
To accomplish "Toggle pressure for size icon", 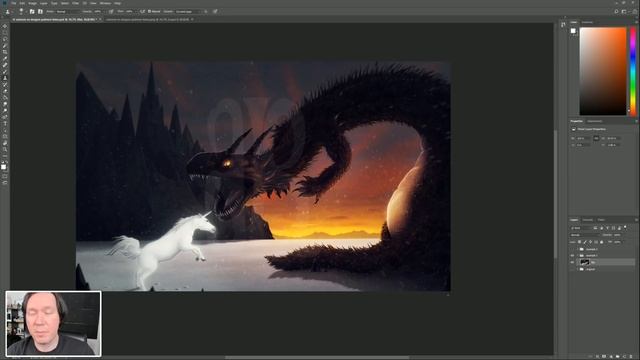I will coord(215,11).
